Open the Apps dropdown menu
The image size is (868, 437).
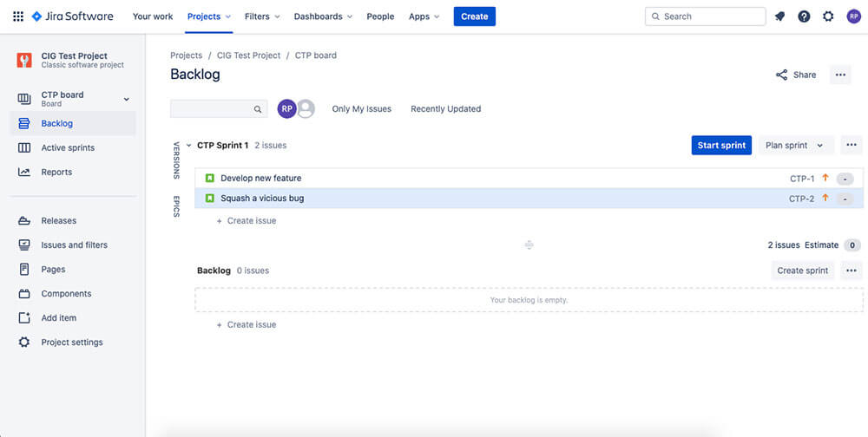pos(424,16)
